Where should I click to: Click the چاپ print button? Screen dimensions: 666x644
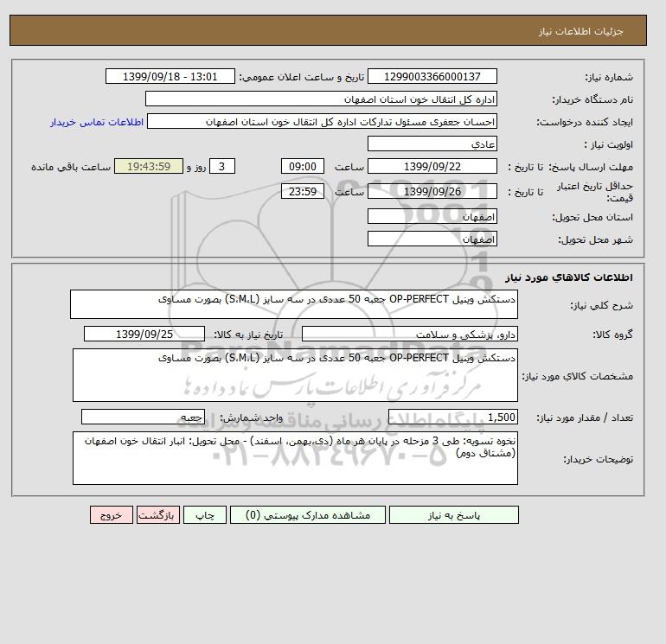pos(205,515)
